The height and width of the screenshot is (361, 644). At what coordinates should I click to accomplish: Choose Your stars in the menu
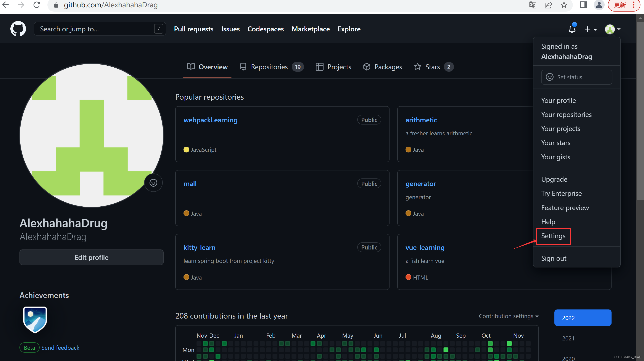556,143
